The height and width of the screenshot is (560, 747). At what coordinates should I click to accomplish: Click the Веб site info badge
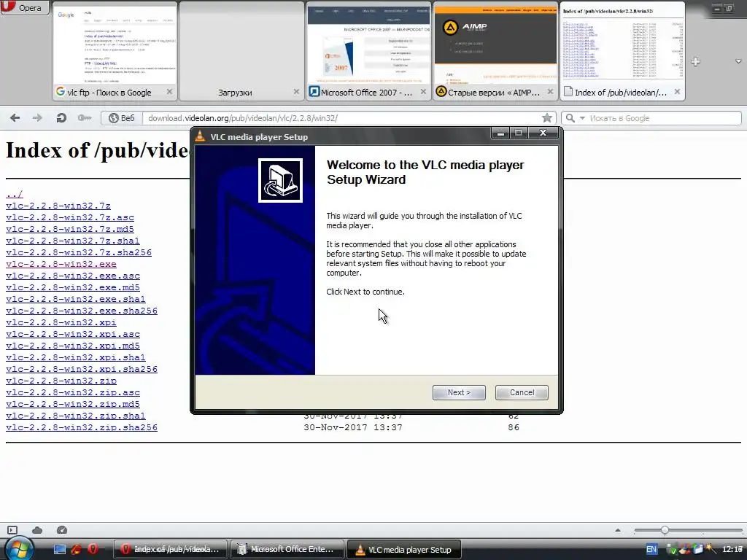click(x=122, y=118)
